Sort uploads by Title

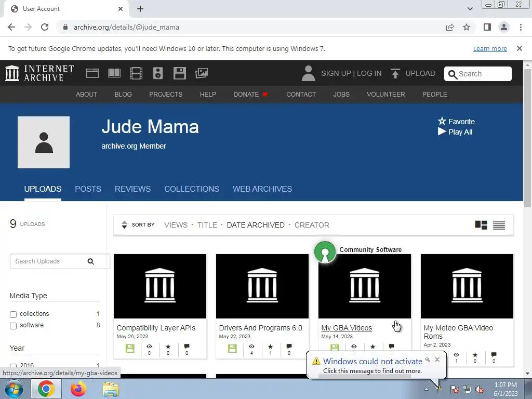point(207,225)
